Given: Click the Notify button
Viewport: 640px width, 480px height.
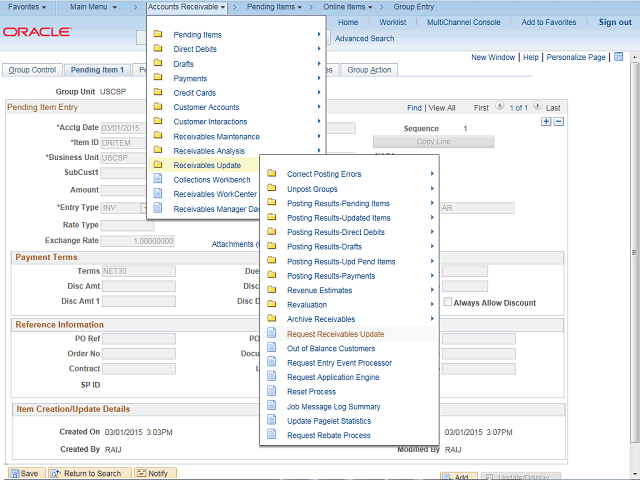Looking at the screenshot, I should coord(155,473).
